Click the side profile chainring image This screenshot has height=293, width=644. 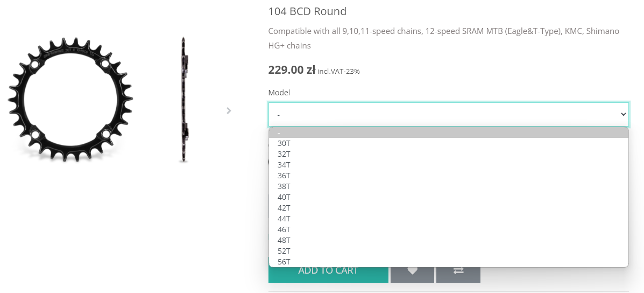(183, 100)
